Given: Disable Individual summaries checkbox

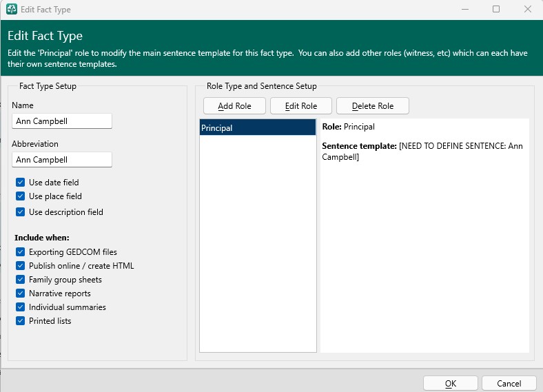Looking at the screenshot, I should (21, 307).
